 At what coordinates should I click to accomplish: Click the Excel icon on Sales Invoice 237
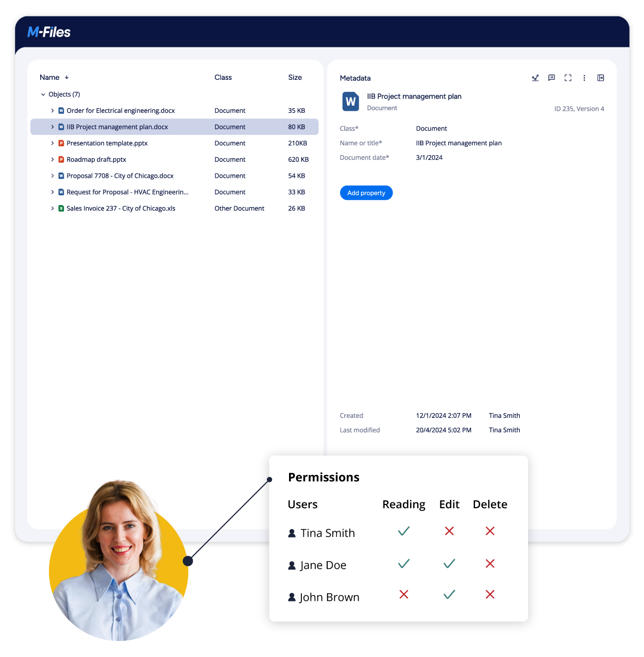click(x=61, y=208)
